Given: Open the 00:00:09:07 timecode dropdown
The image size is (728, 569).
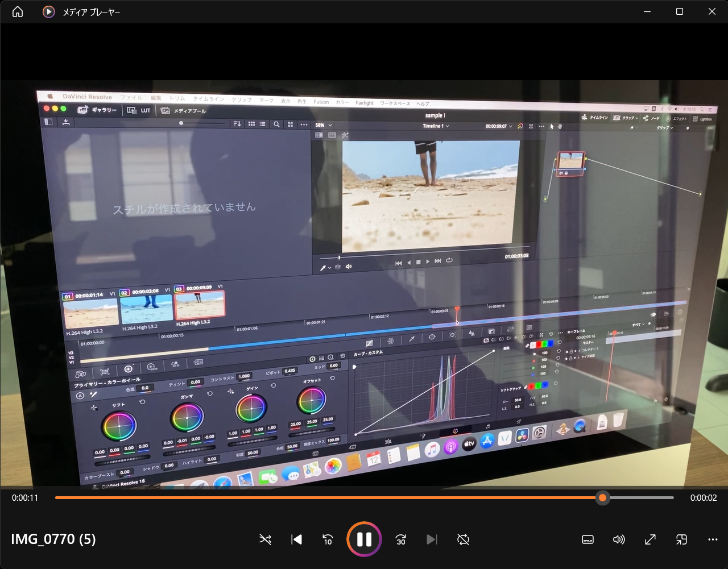Looking at the screenshot, I should (x=499, y=126).
